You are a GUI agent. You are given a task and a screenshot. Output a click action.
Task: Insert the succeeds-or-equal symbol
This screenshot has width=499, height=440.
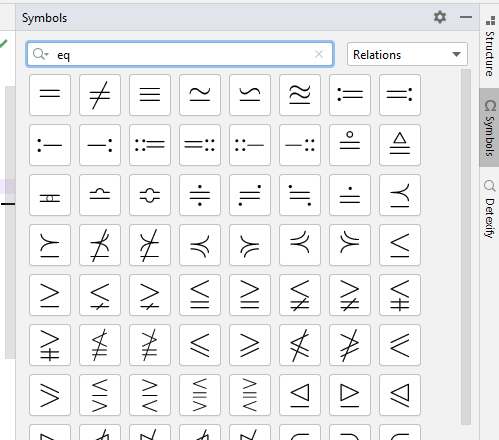click(50, 245)
